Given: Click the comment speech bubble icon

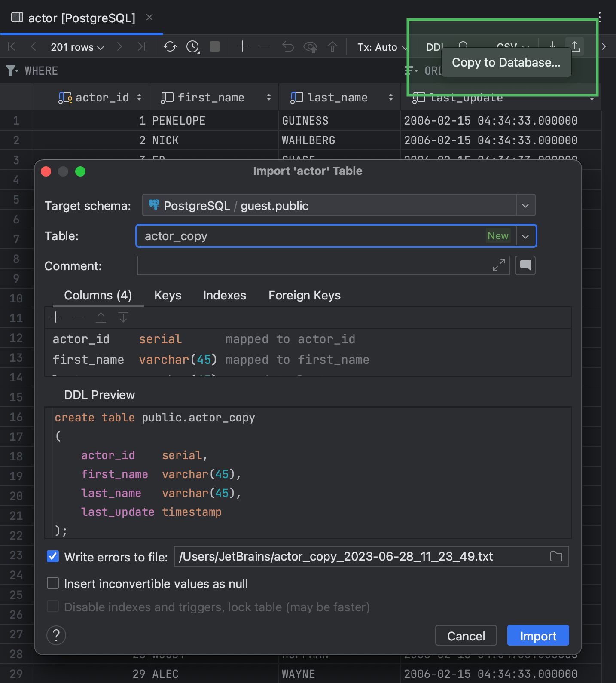Looking at the screenshot, I should [525, 265].
